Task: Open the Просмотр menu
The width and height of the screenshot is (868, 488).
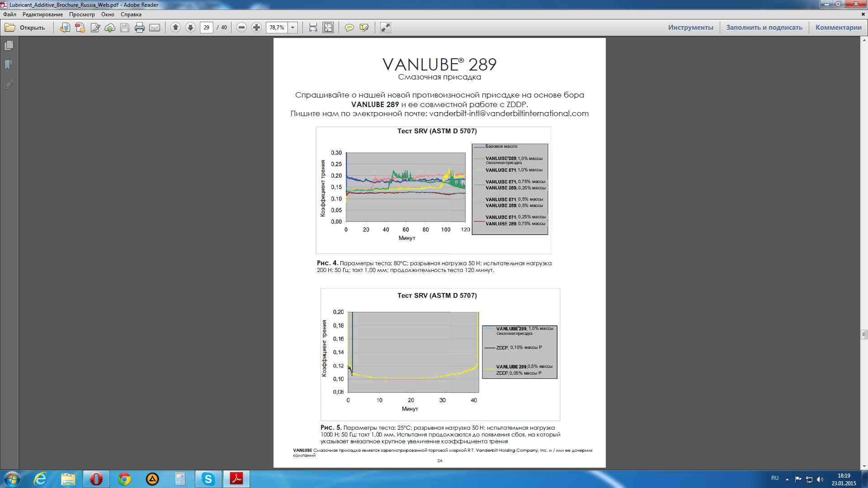Action: [x=82, y=14]
